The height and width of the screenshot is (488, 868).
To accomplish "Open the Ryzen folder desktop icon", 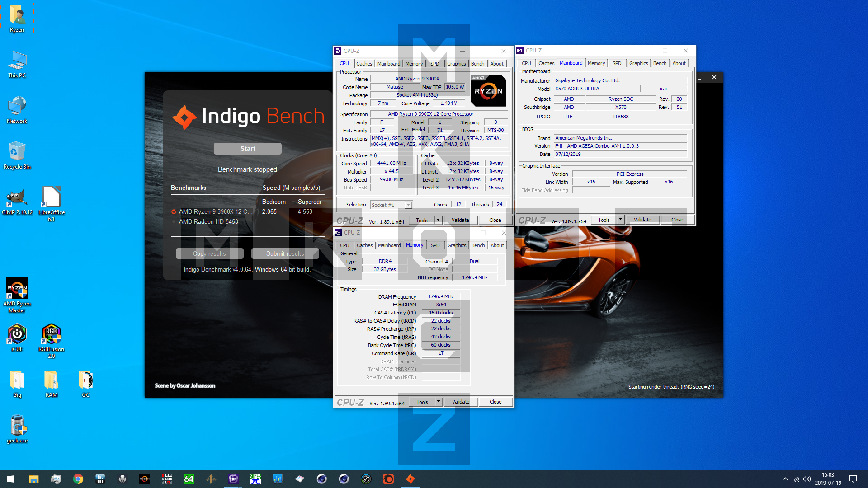I will 17,19.
